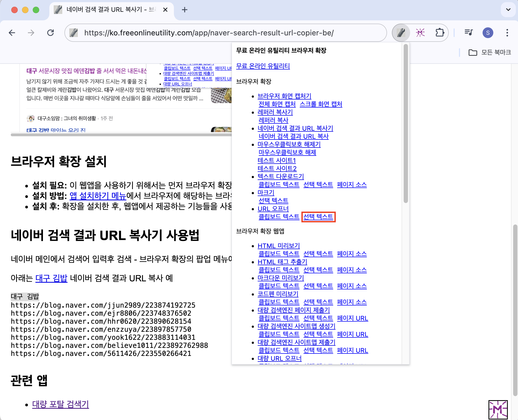Open 대량 검색엔진 사이트맵 생성기 link
518x420 pixels.
(297, 326)
